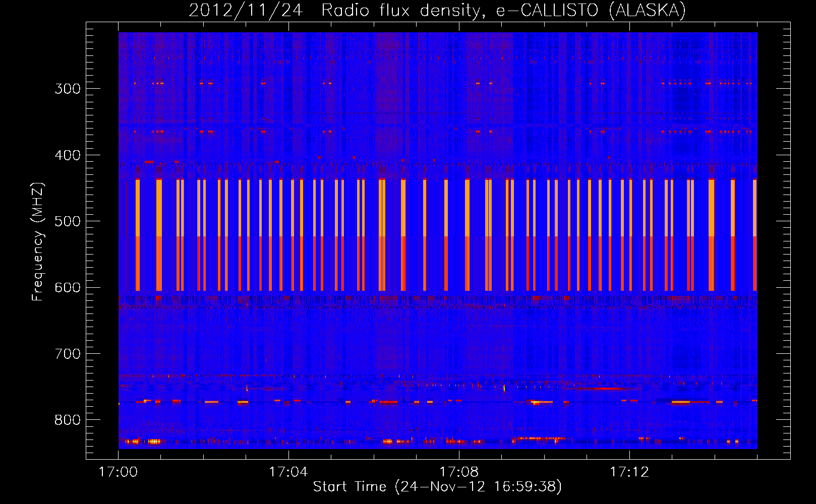The width and height of the screenshot is (816, 504).
Task: Click the 800 frequency tick label
Action: click(68, 420)
